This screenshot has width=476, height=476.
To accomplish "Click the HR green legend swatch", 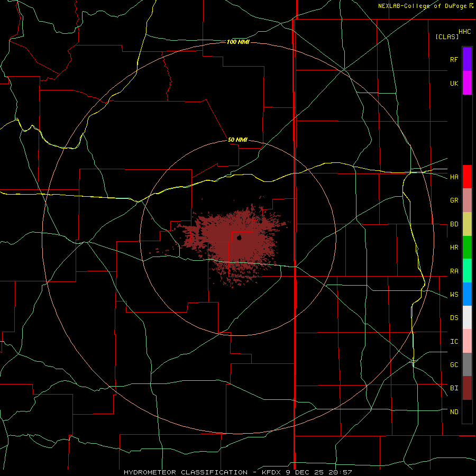I will 467,248.
